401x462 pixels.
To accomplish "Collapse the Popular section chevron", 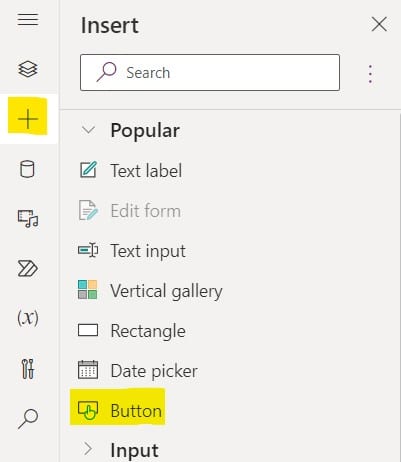I will pyautogui.click(x=88, y=130).
